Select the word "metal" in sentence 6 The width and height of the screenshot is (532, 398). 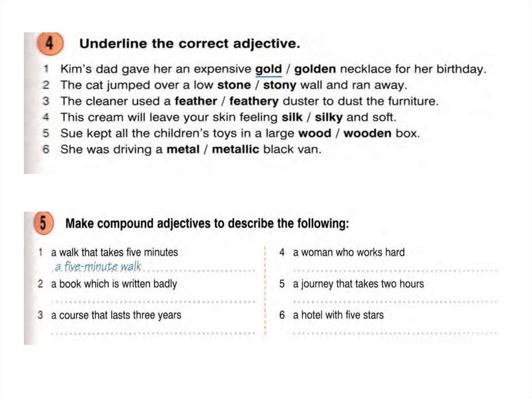[x=183, y=149]
